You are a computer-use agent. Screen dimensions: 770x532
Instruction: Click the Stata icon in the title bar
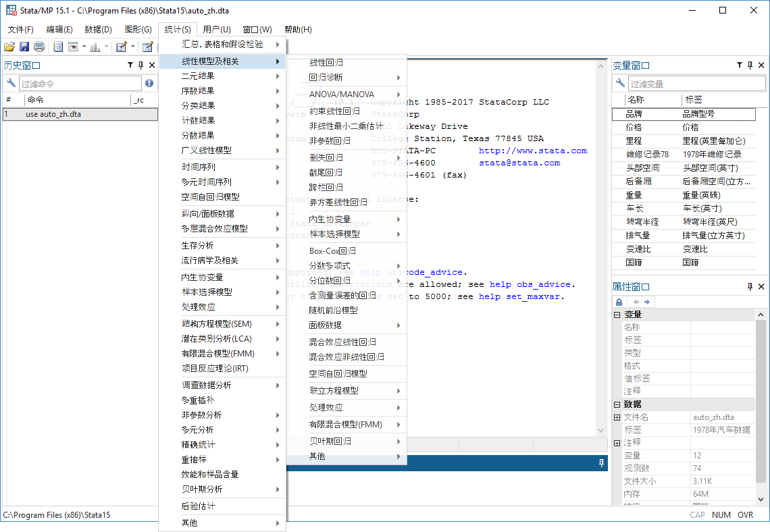click(x=11, y=10)
